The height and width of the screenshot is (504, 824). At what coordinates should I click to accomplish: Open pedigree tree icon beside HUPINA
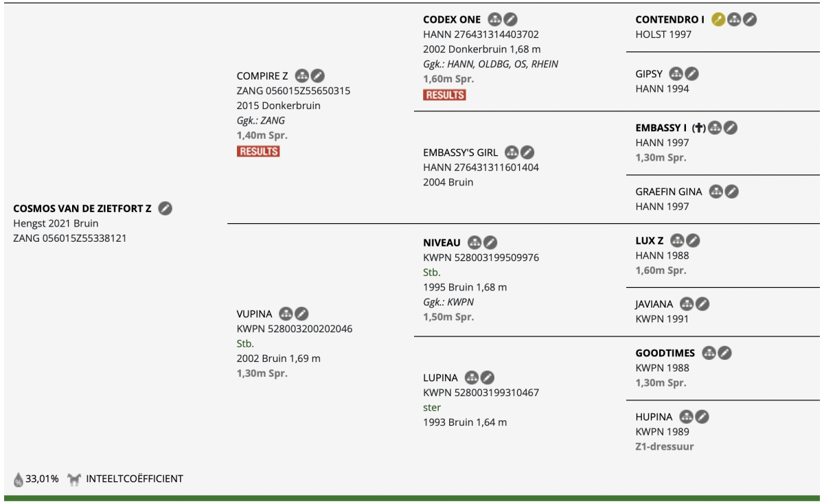pyautogui.click(x=686, y=417)
